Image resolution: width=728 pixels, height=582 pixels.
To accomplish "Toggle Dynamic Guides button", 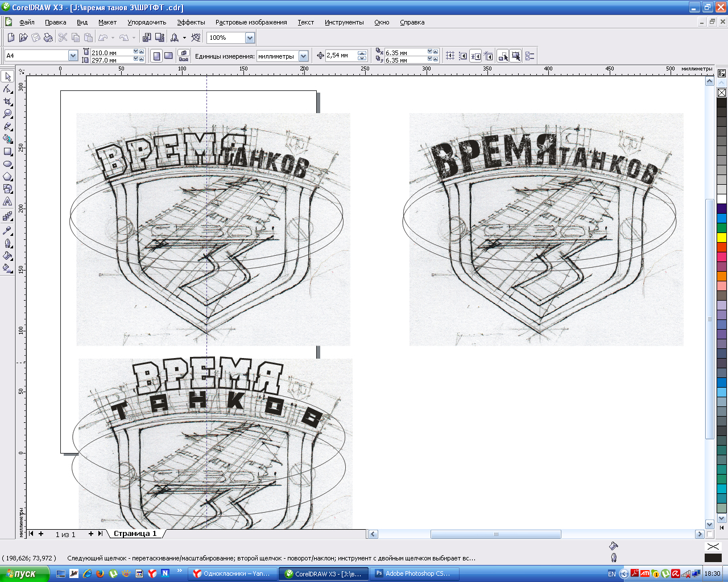I will point(489,56).
